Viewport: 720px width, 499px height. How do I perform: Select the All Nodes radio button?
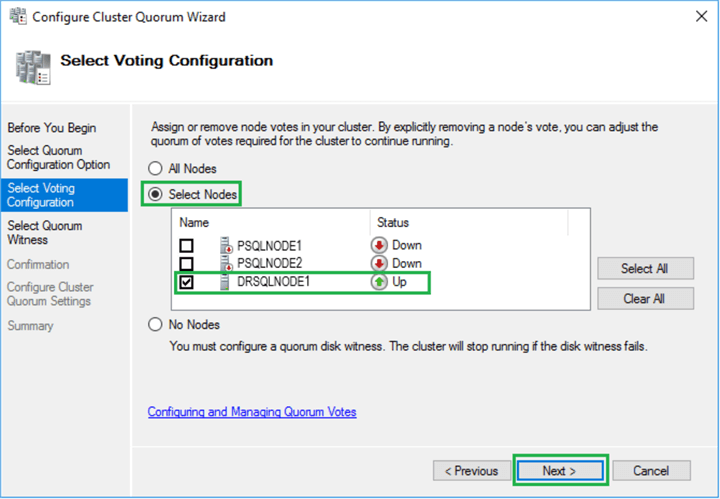point(155,169)
